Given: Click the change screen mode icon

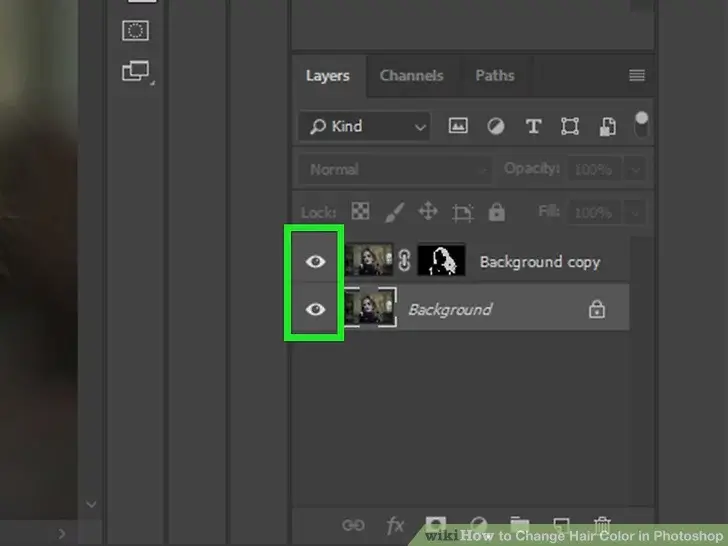Looking at the screenshot, I should (135, 72).
